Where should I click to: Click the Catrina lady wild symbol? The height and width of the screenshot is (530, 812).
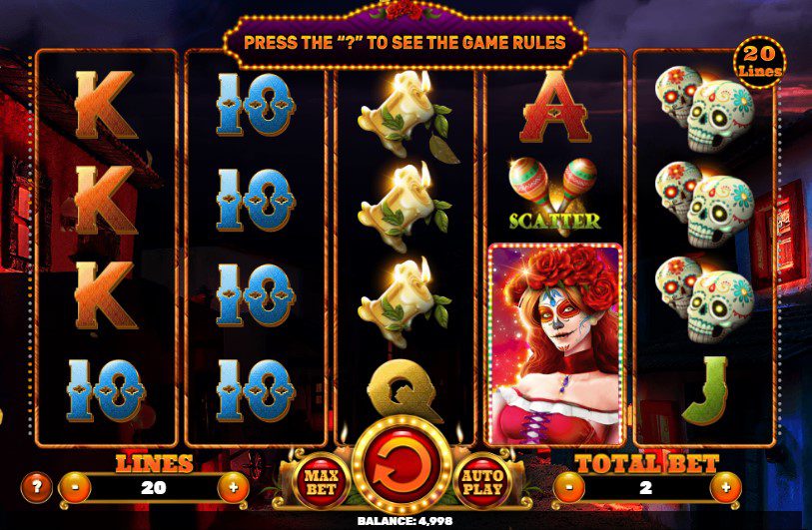[554, 344]
